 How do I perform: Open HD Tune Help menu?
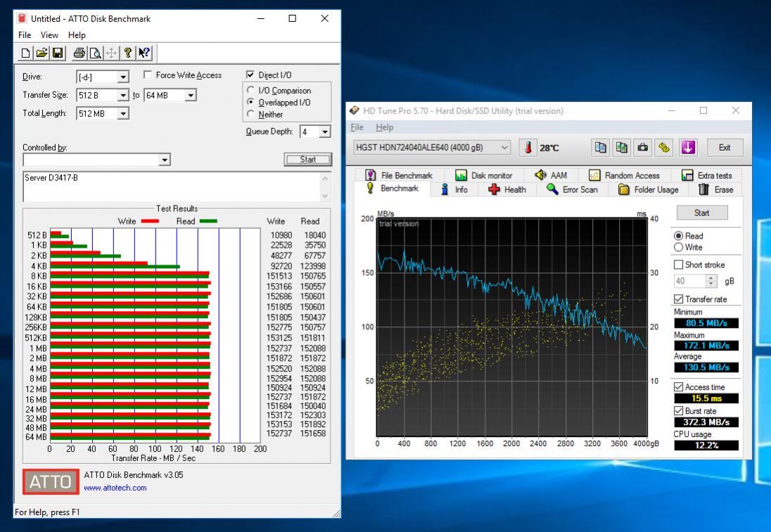click(x=385, y=127)
